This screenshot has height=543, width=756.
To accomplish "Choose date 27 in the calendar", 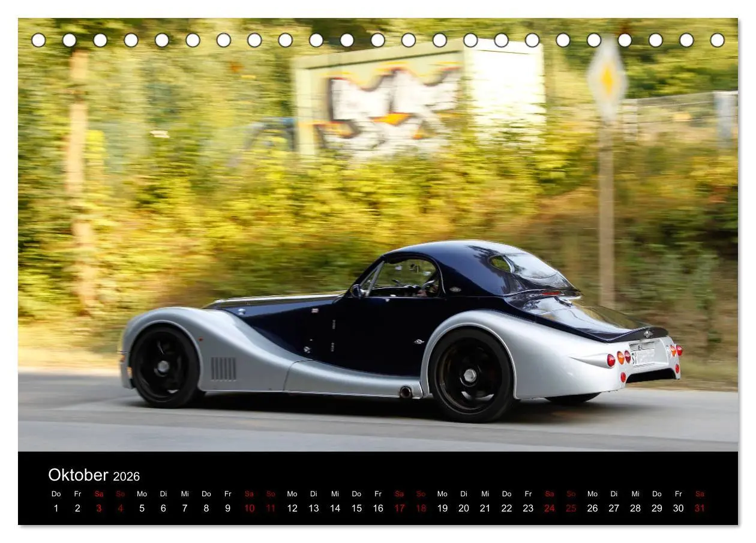I will tap(614, 508).
